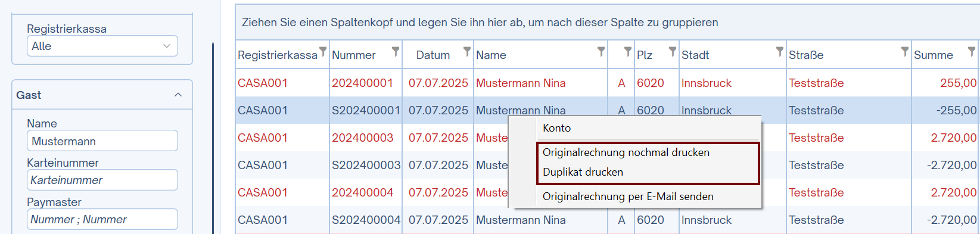Click the group-by-column drop area
The width and height of the screenshot is (980, 234).
pyautogui.click(x=608, y=22)
